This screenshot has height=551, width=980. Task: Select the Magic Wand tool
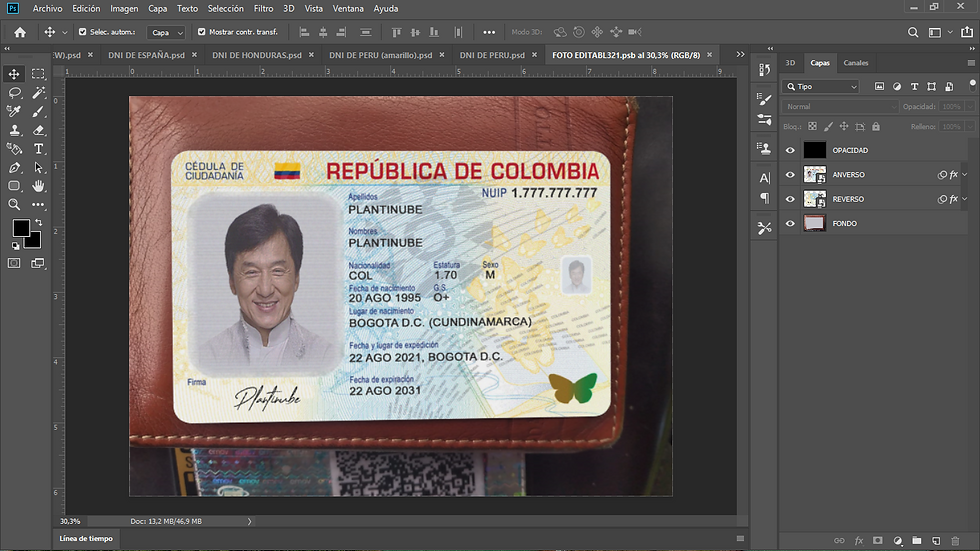click(38, 92)
